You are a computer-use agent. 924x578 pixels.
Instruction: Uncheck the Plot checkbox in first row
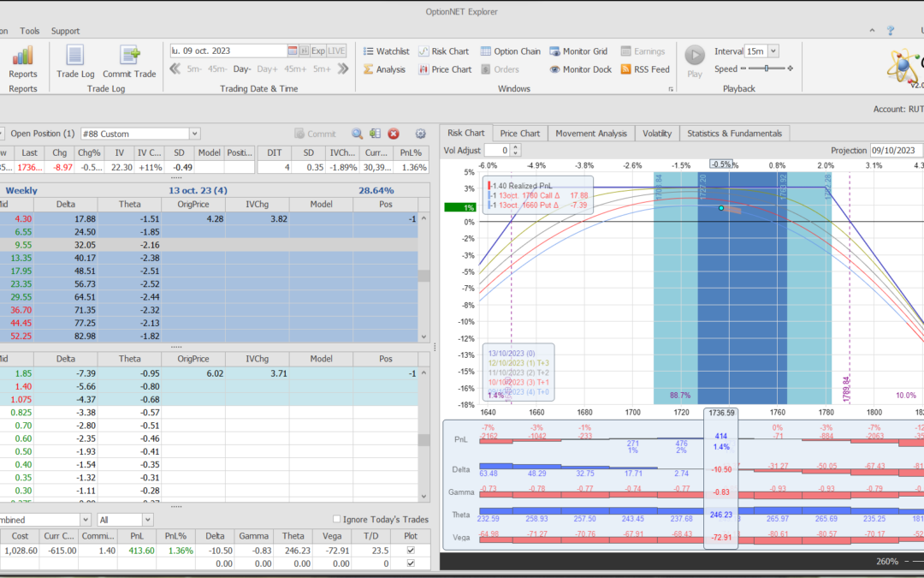pyautogui.click(x=411, y=549)
